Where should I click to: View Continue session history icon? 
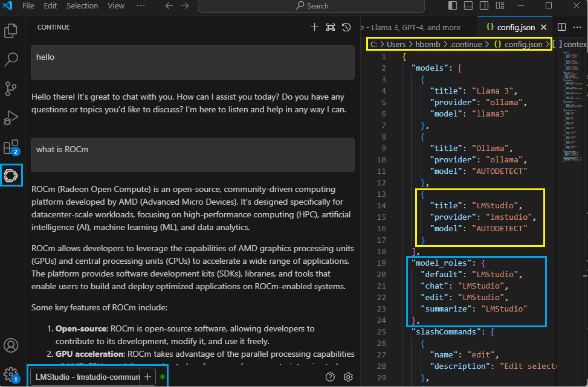coord(346,27)
